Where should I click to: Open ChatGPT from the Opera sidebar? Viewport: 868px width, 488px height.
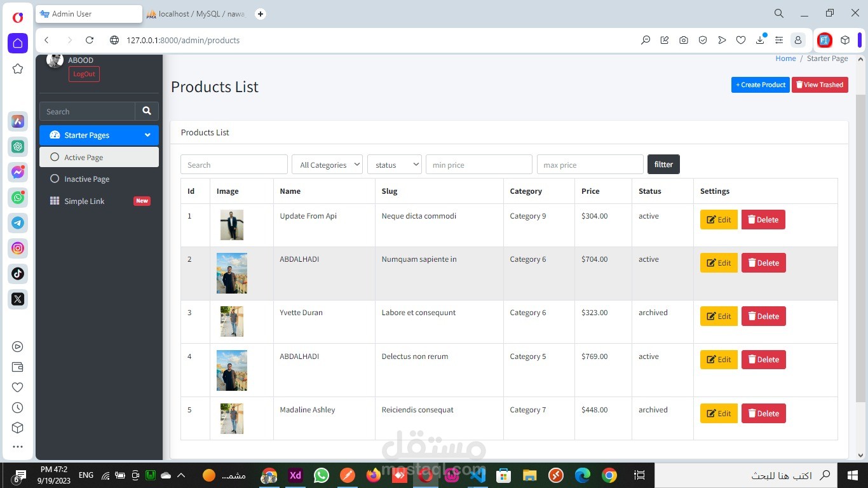click(x=18, y=146)
